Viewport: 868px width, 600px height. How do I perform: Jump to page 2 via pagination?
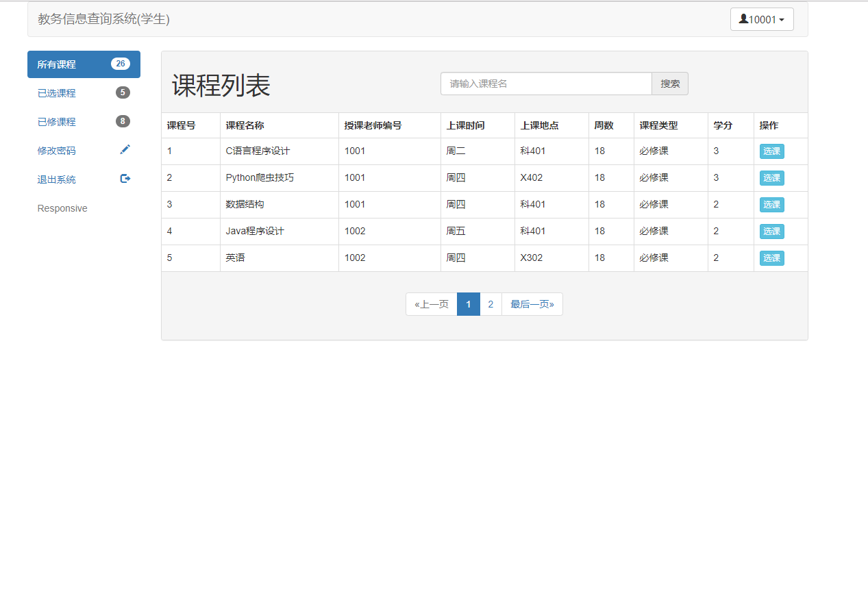[x=491, y=303]
